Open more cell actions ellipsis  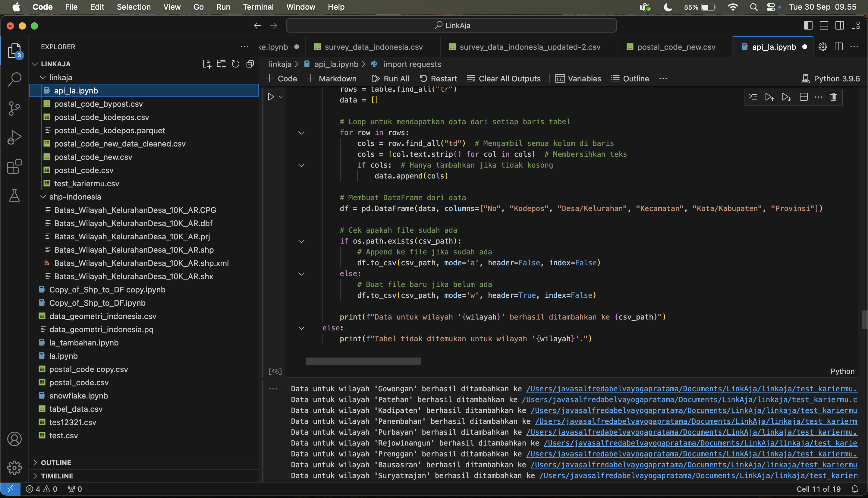pos(819,97)
